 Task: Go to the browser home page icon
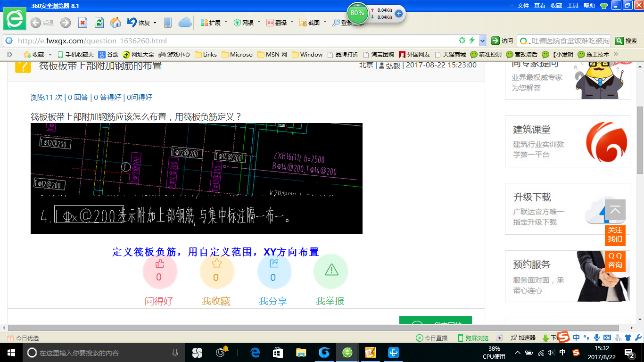[116, 23]
